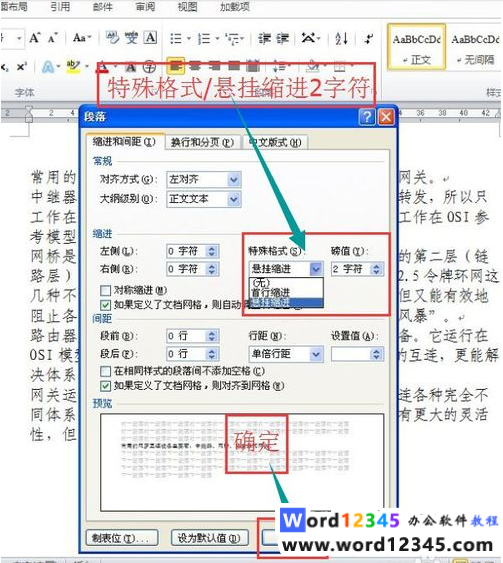Select the 缩进和间距 tab
This screenshot has height=563, width=503.
click(125, 141)
